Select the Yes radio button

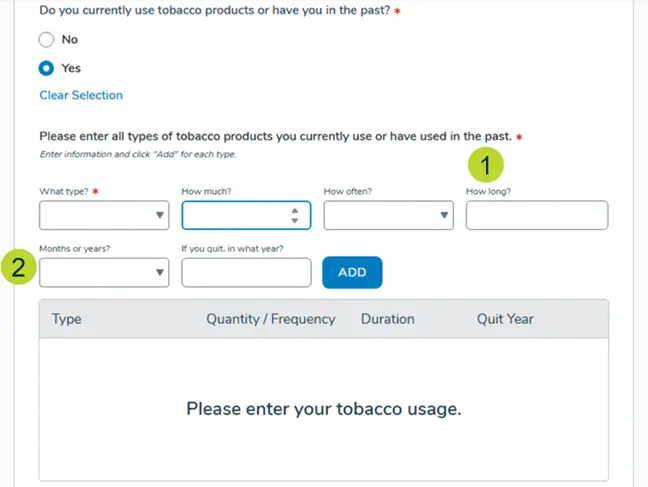click(46, 69)
